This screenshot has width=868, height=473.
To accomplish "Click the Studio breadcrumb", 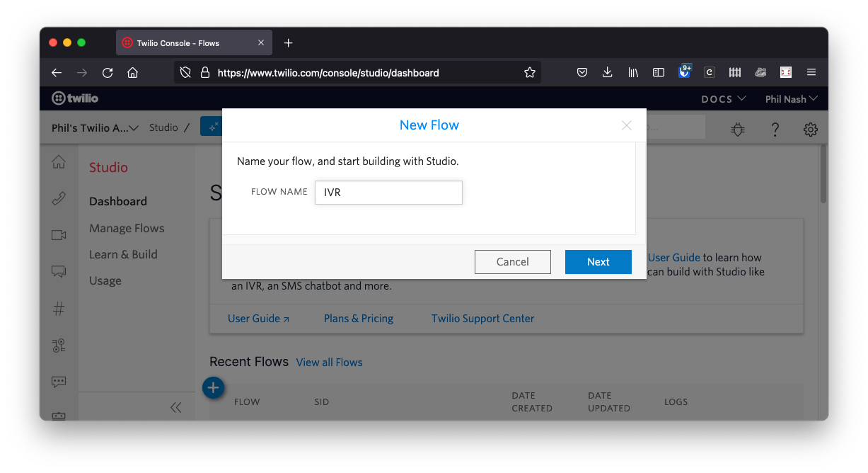I will pos(163,127).
